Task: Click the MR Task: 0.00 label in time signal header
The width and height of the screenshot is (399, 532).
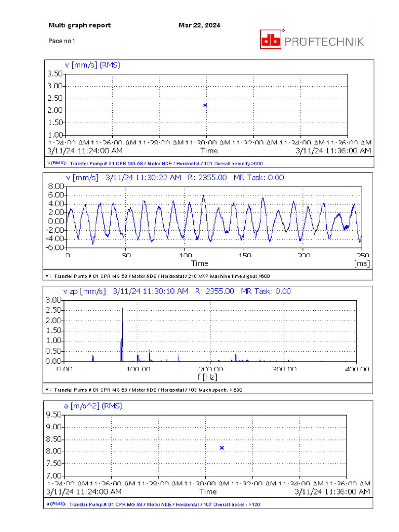Action: point(259,178)
